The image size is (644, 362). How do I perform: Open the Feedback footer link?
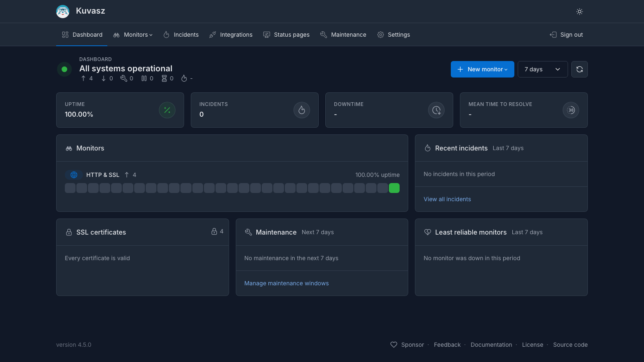(x=447, y=345)
